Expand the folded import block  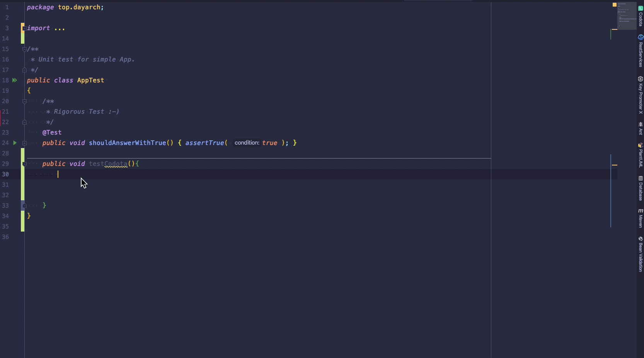[x=24, y=28]
